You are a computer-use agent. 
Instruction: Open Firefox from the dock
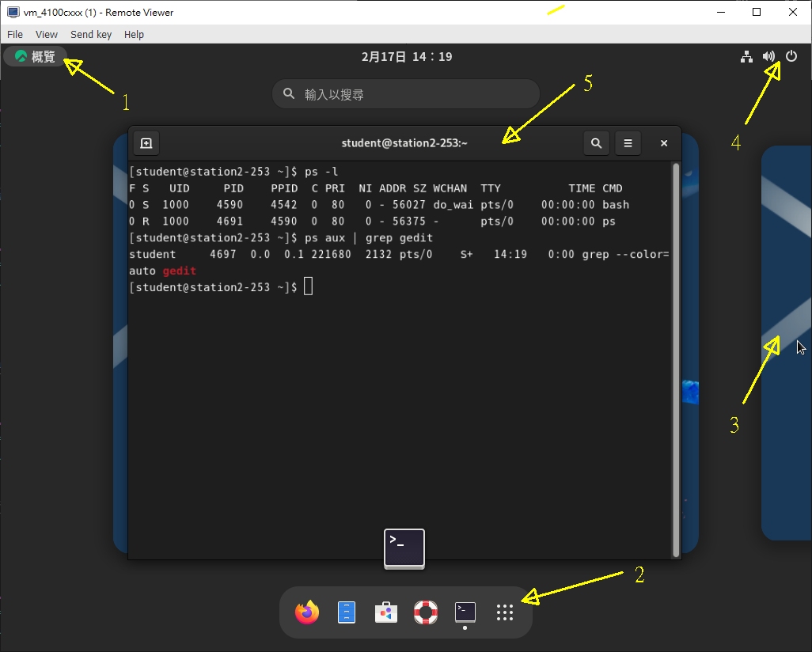tap(307, 612)
